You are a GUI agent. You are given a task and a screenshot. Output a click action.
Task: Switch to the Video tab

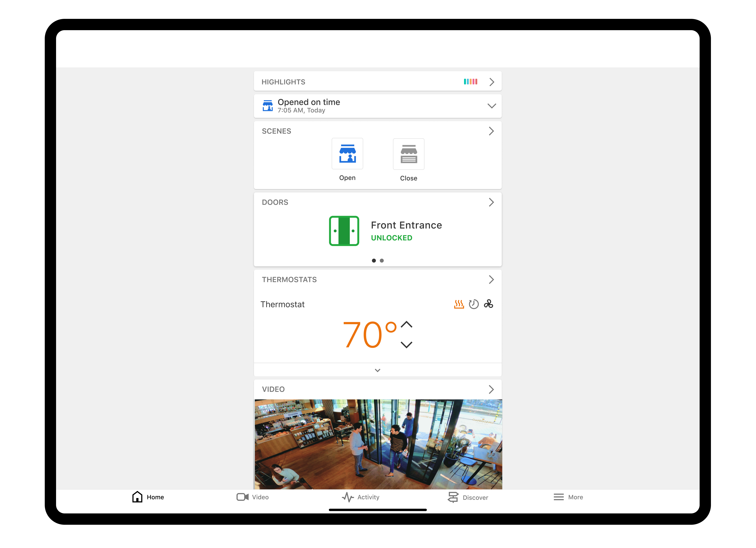[x=252, y=497]
